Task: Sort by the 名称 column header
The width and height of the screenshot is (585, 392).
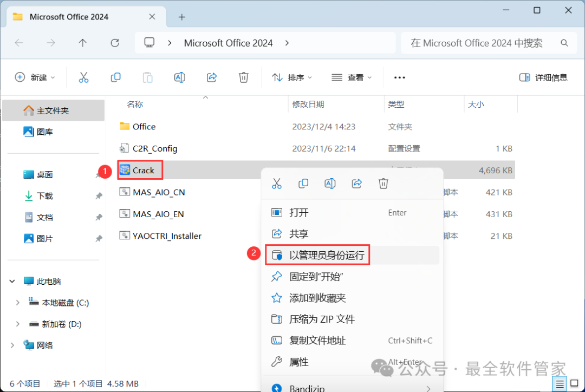Action: [135, 104]
